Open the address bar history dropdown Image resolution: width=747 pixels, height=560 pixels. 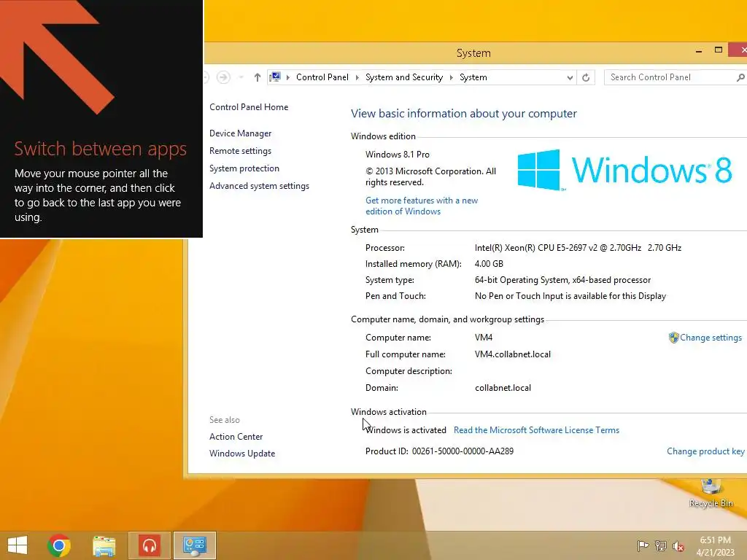[570, 77]
